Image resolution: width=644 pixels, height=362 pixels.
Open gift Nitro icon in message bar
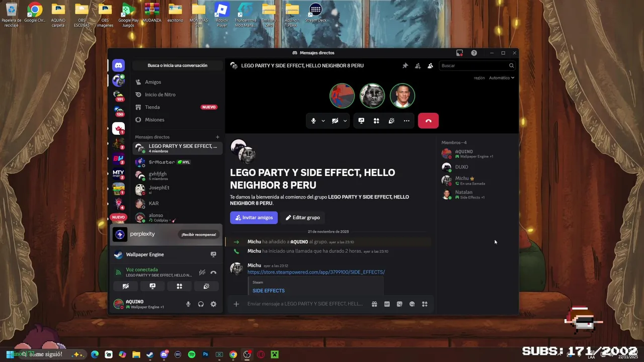(x=374, y=304)
